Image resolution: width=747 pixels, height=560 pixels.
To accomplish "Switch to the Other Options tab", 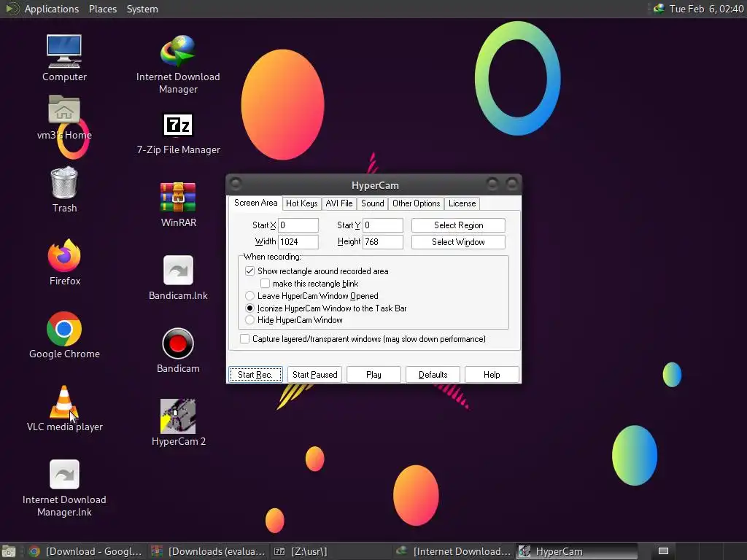I will click(x=417, y=203).
